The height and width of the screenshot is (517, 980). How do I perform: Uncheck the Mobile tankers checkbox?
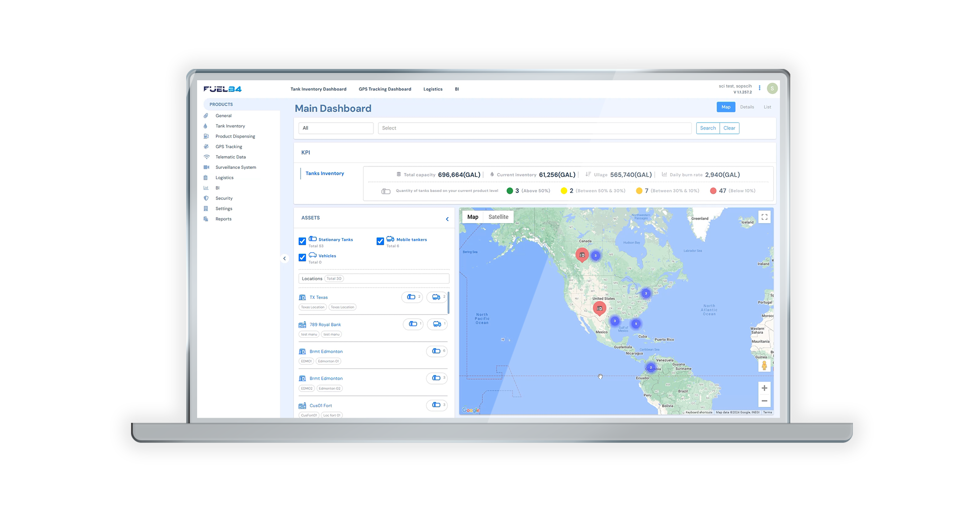[380, 241]
